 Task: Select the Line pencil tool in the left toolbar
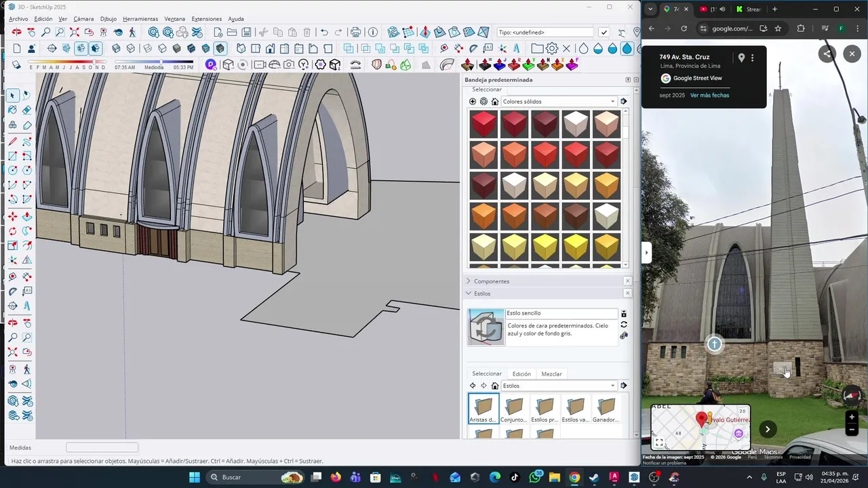[x=12, y=141]
